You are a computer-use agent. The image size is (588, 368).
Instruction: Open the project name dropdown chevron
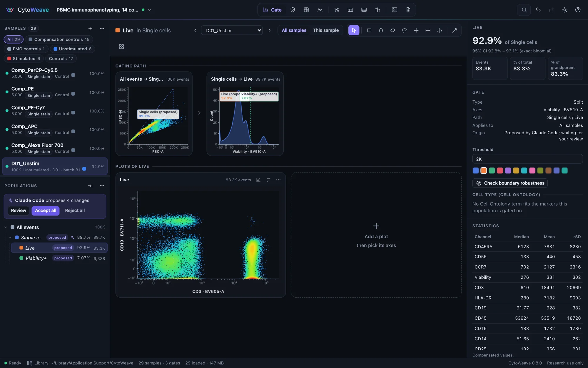click(150, 10)
